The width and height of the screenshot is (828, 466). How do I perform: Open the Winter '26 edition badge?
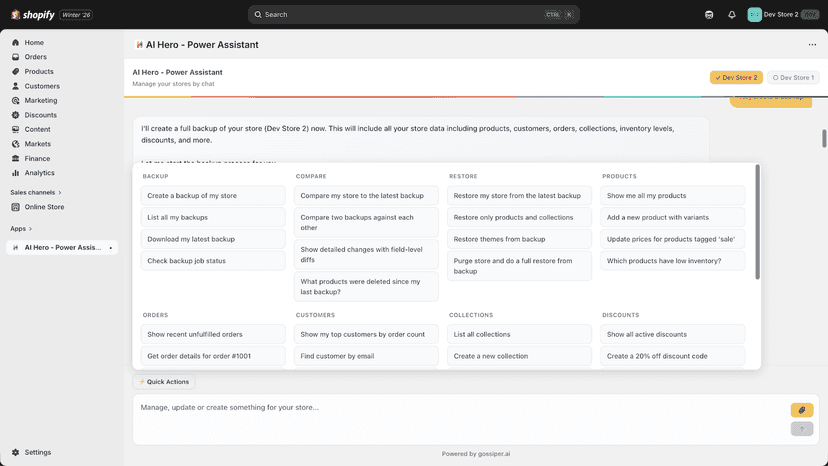coord(76,15)
